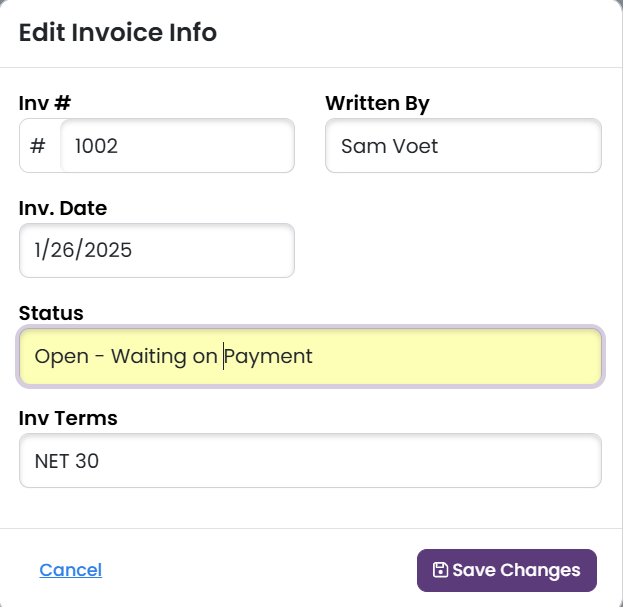The height and width of the screenshot is (607, 623).
Task: Place cursor on '30' in Inv Terms
Action: pyautogui.click(x=87, y=461)
